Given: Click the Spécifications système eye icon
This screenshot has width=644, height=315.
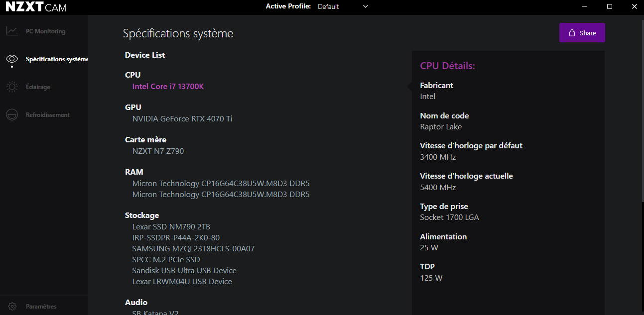Looking at the screenshot, I should pyautogui.click(x=12, y=59).
